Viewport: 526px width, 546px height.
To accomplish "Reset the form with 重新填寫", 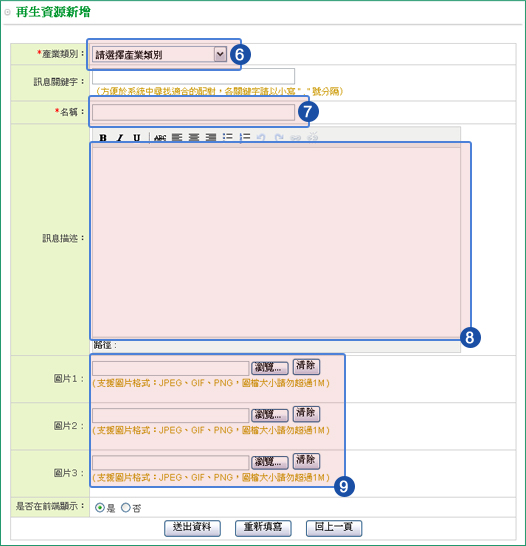I will point(263,528).
